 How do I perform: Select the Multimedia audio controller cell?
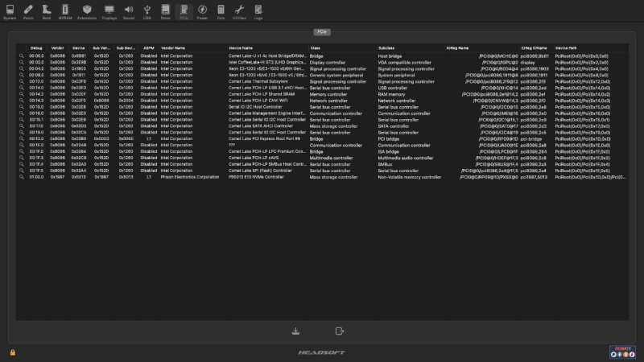click(406, 158)
